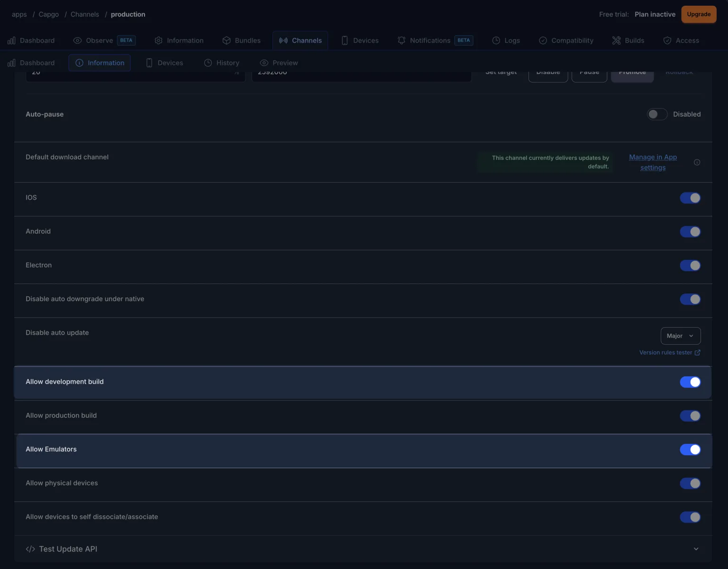Click the top Information gear icon
Image resolution: width=728 pixels, height=569 pixels.
pos(159,40)
